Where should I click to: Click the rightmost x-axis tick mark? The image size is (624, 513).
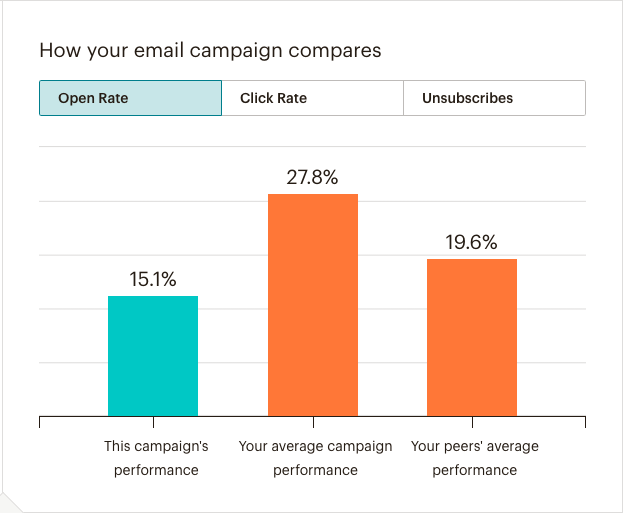[x=585, y=421]
